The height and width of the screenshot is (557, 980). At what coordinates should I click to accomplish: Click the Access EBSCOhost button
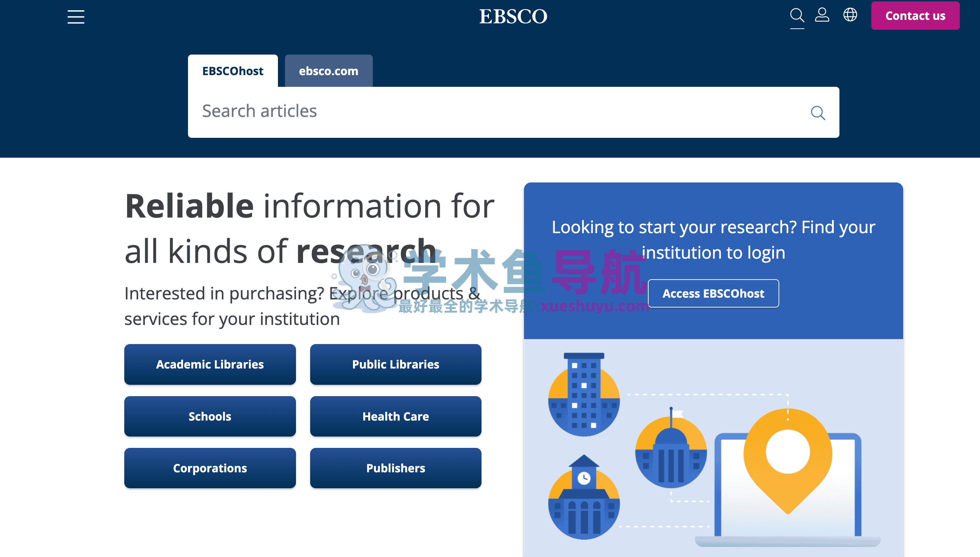click(x=713, y=293)
